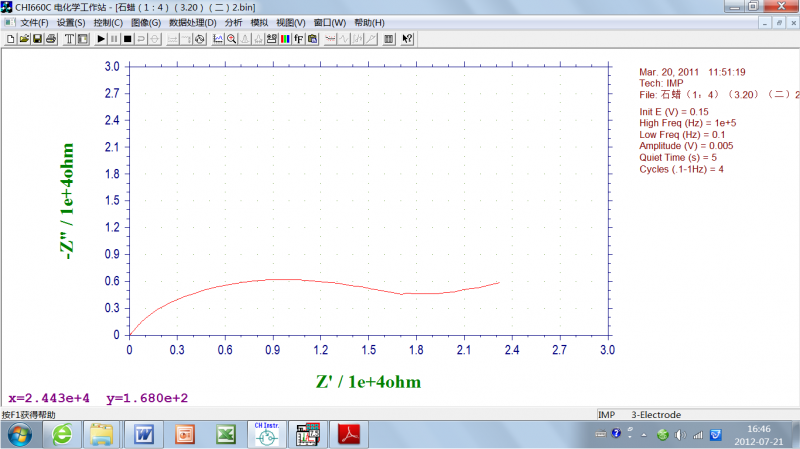Switch to CH Instr. app in the taskbar
Screen dimensions: 800x449
click(x=267, y=435)
